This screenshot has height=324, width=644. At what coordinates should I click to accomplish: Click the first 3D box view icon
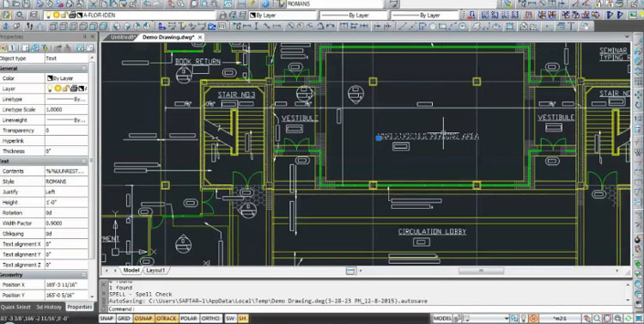[x=54, y=26]
